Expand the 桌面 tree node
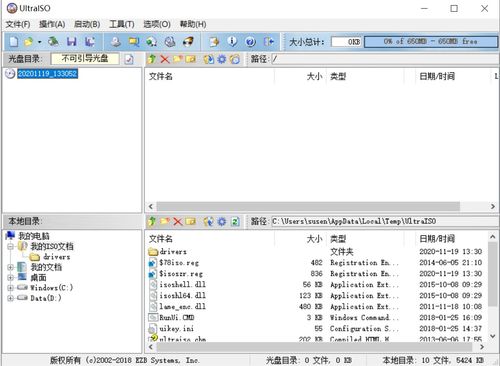The height and width of the screenshot is (366, 500). click(x=10, y=278)
